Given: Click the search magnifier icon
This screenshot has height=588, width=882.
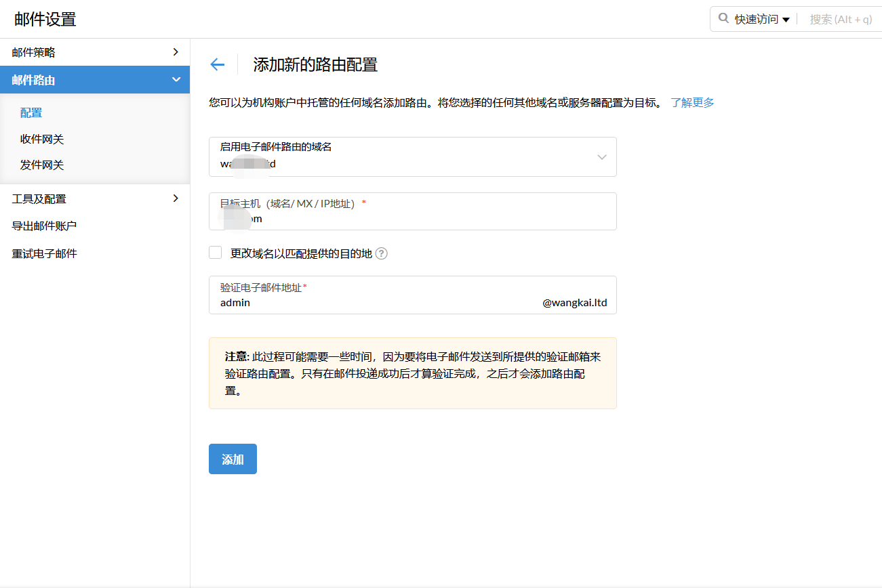Looking at the screenshot, I should [x=723, y=18].
